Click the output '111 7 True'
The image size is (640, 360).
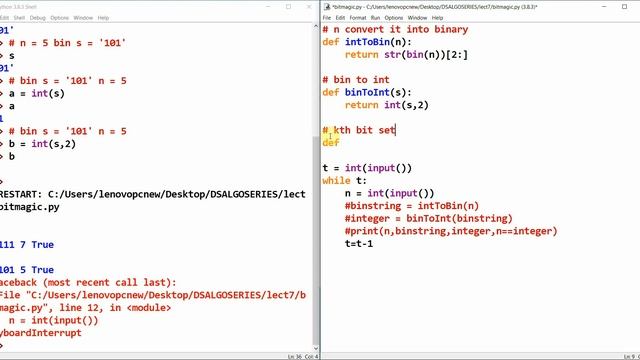27,245
